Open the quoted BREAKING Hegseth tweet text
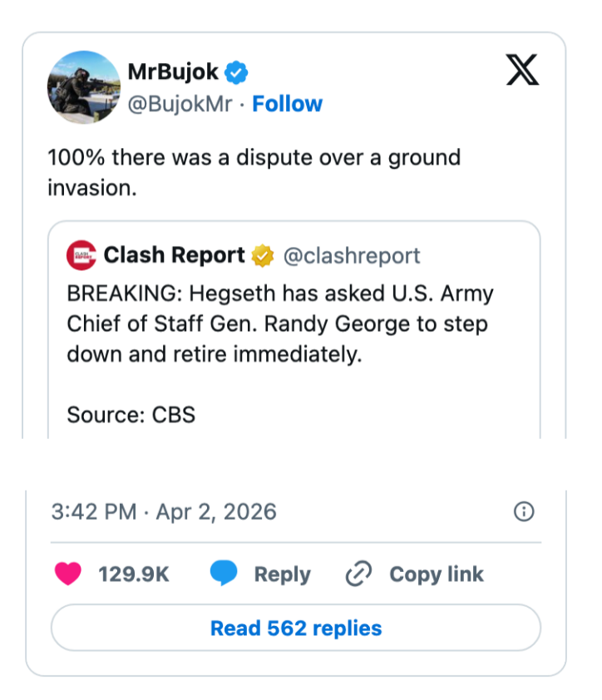 (x=280, y=324)
